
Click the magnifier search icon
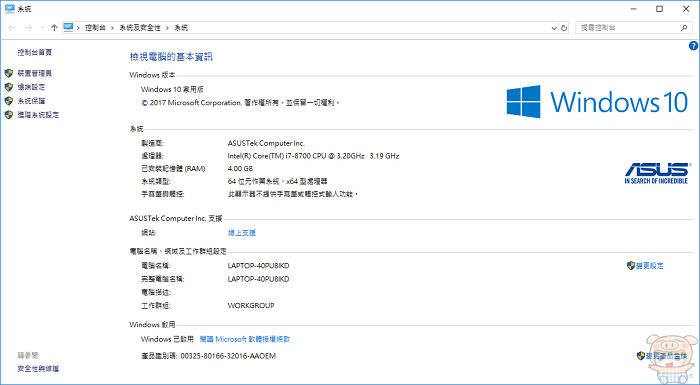pos(684,28)
